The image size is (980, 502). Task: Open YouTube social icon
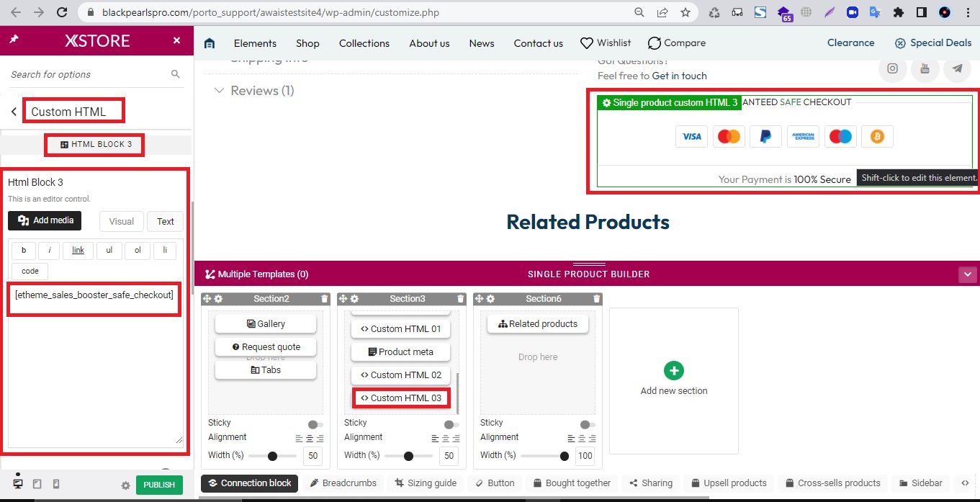[x=925, y=68]
